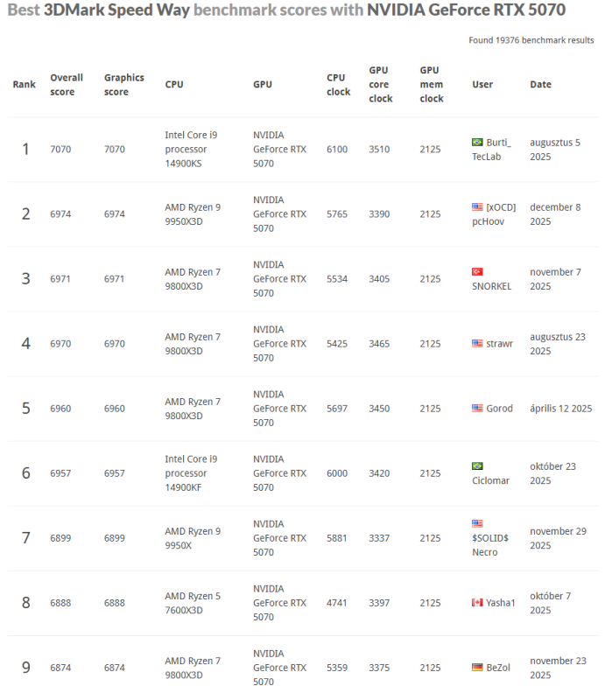Select the GPU core clock column header
This screenshot has height=700, width=605.
point(380,84)
